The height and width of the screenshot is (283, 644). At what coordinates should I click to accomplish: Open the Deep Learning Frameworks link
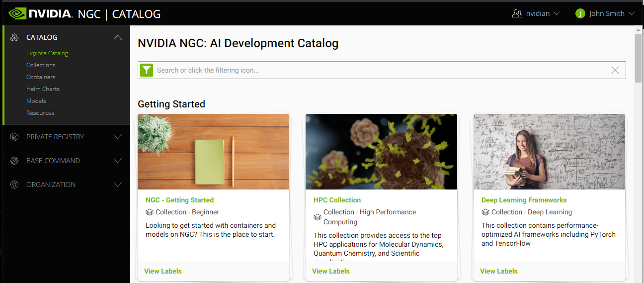click(x=524, y=200)
